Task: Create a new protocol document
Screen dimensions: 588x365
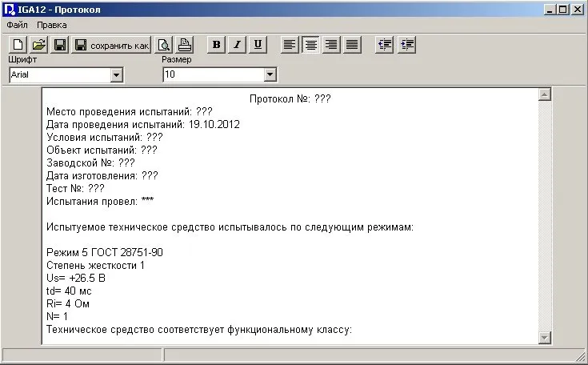Action: coord(18,45)
